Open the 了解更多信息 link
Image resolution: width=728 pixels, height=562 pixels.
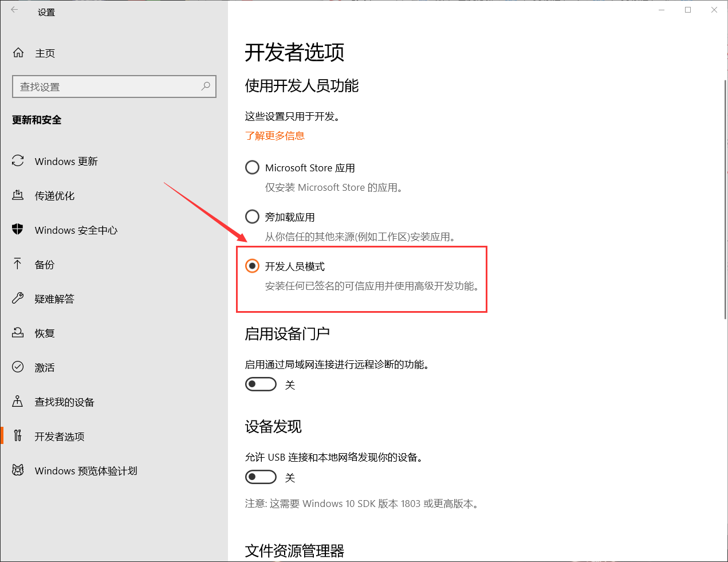[274, 136]
